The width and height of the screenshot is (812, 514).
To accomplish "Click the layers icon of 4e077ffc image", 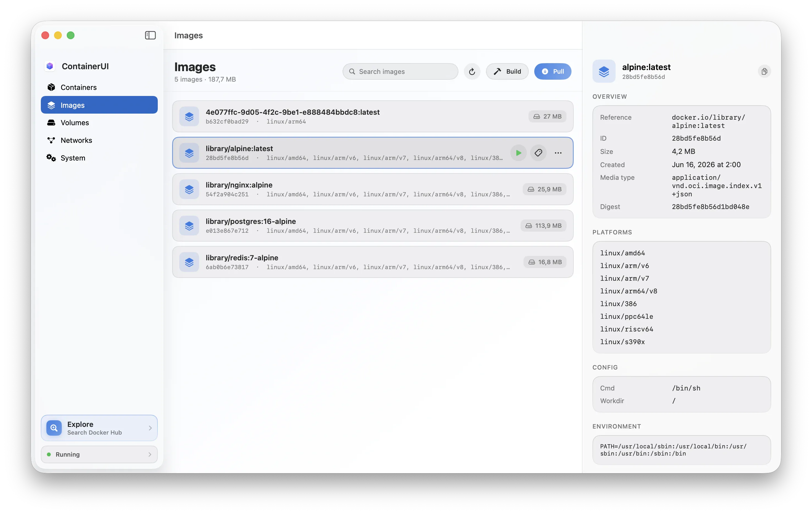I will pos(189,117).
